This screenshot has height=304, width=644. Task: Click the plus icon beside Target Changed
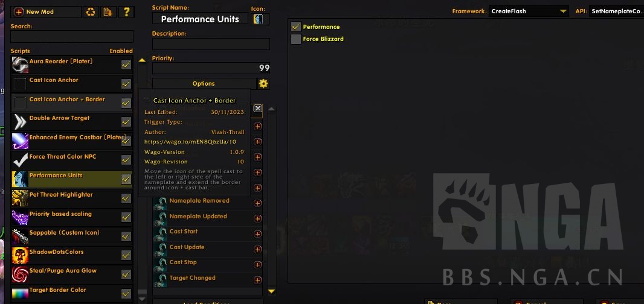(257, 280)
